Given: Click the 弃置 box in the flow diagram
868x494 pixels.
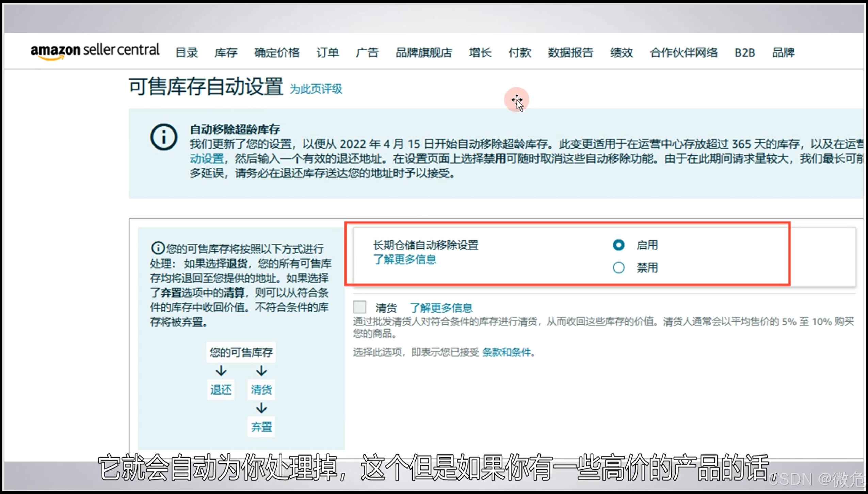Looking at the screenshot, I should (261, 427).
